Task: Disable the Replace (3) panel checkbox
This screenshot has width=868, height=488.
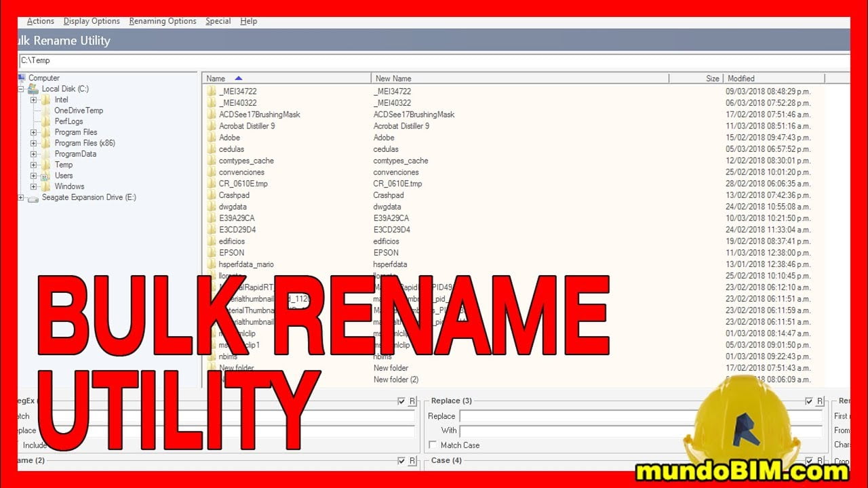Action: click(x=809, y=401)
